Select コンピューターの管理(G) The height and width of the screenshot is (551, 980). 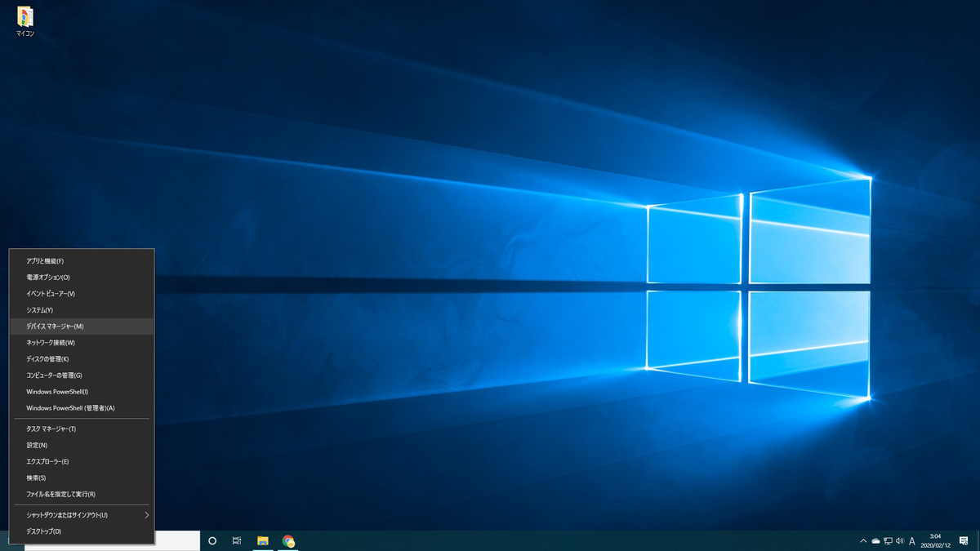click(x=81, y=375)
